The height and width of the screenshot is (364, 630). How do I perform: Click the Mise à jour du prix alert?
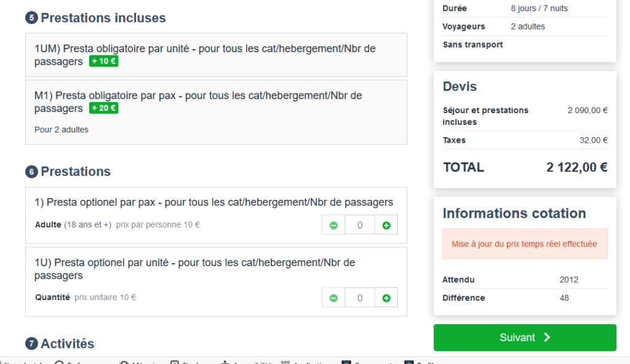[x=525, y=244]
